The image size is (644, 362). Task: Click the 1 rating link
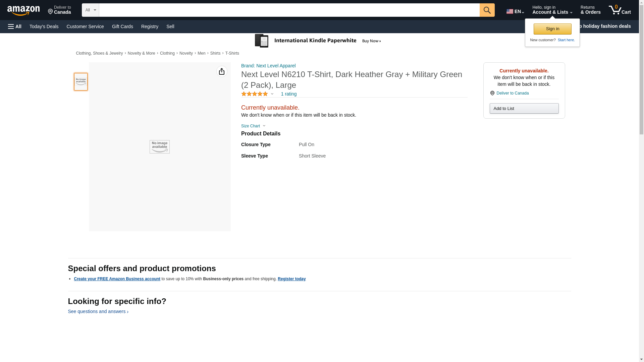[x=288, y=94]
